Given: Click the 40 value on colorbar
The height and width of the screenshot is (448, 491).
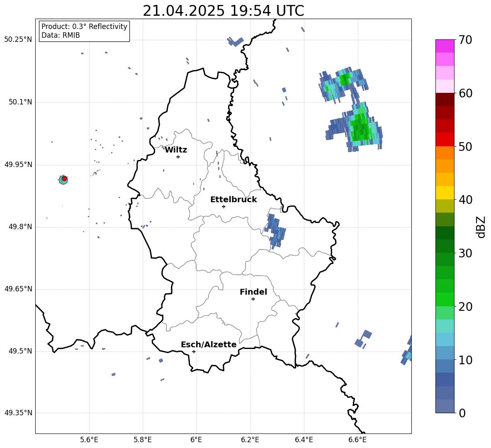Looking at the screenshot, I should 465,200.
